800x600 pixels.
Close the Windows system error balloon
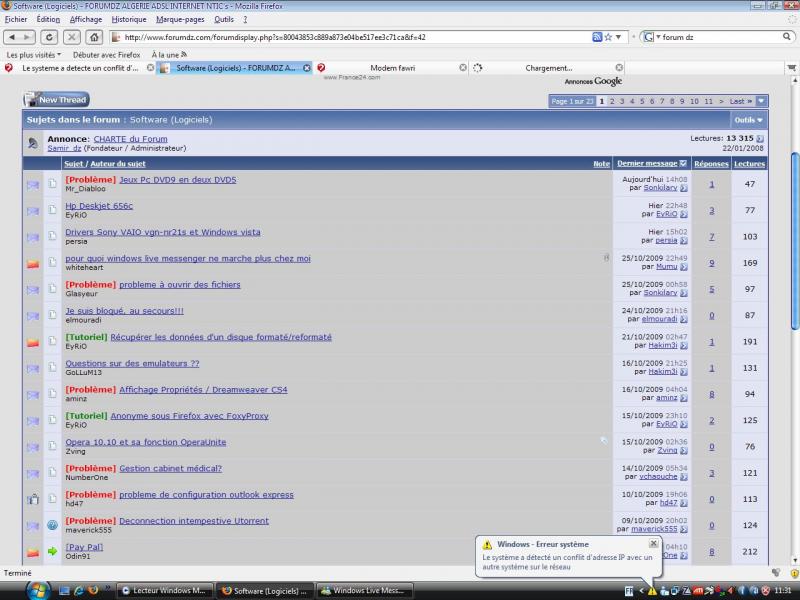(x=653, y=544)
